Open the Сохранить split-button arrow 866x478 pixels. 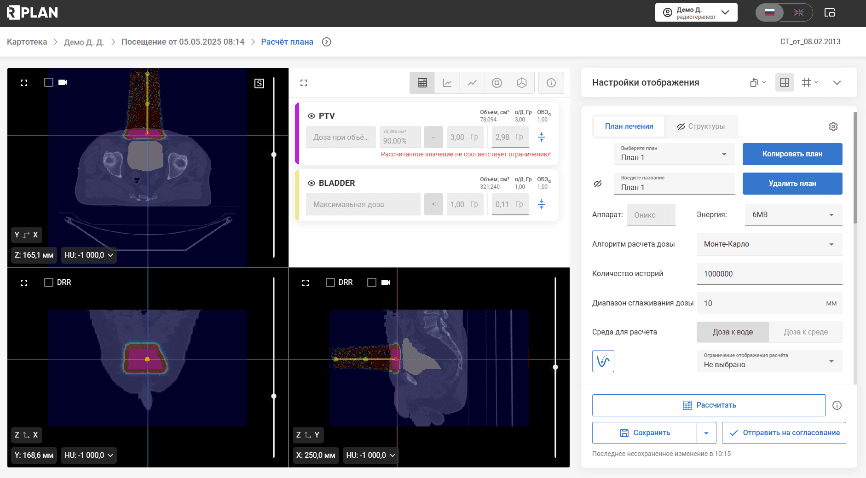[706, 433]
